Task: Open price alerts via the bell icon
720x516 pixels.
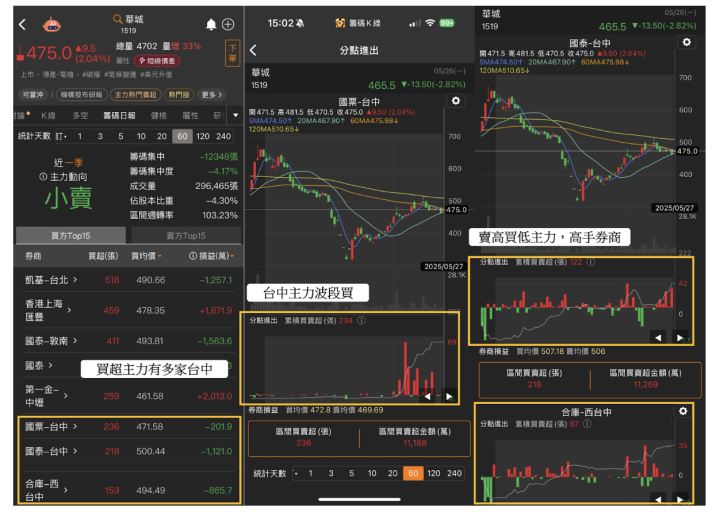Action: coord(211,24)
